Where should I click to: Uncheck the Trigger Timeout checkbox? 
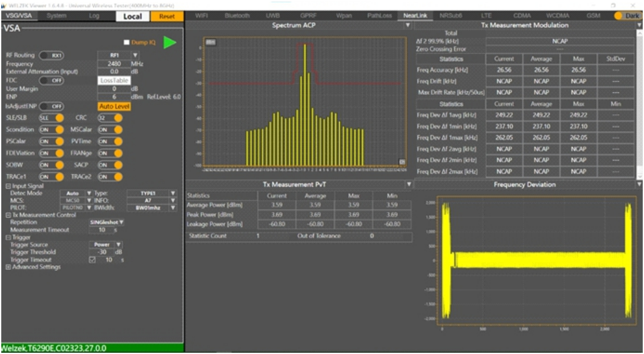click(x=92, y=260)
